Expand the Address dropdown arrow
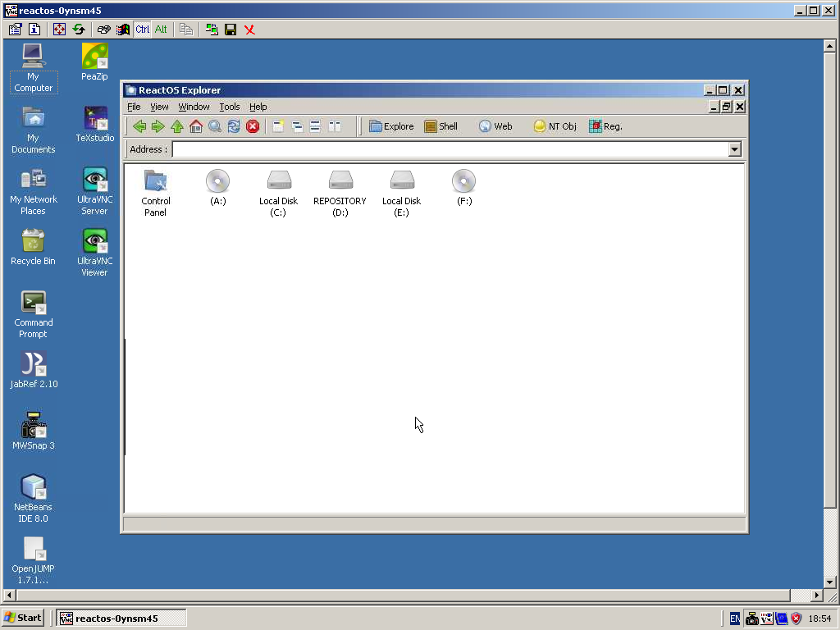The image size is (840, 630). tap(735, 149)
